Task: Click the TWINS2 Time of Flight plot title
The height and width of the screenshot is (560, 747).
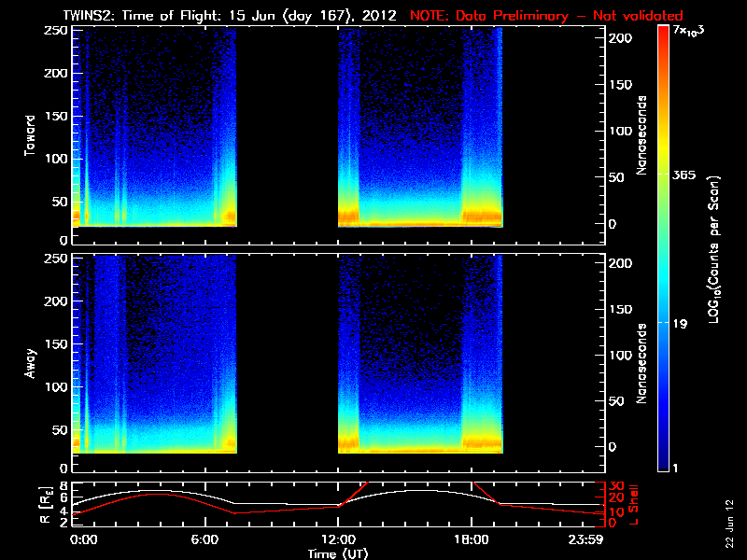Action: click(230, 16)
